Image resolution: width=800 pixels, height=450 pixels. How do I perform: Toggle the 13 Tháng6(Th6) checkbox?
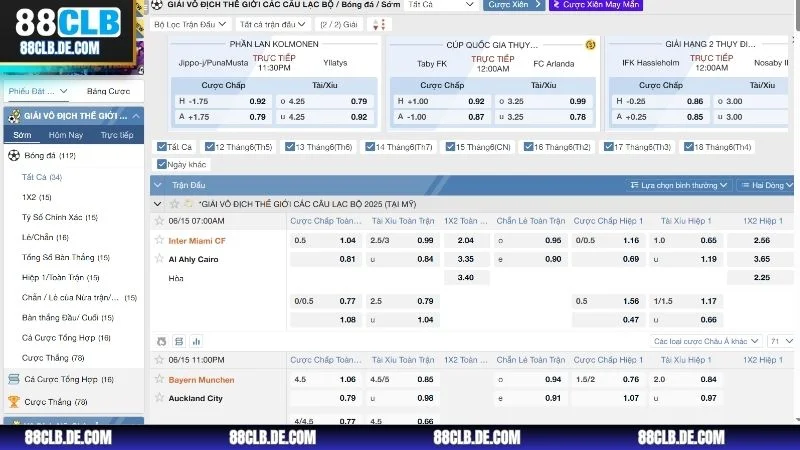coord(290,147)
